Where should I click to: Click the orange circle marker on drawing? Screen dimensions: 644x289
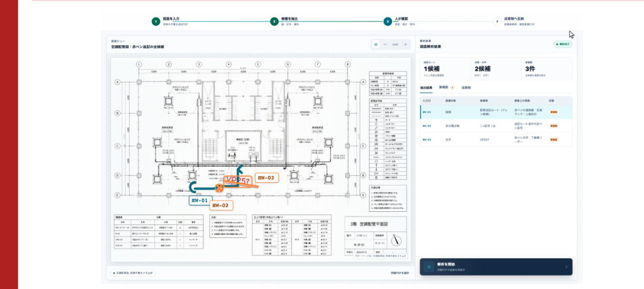click(219, 188)
